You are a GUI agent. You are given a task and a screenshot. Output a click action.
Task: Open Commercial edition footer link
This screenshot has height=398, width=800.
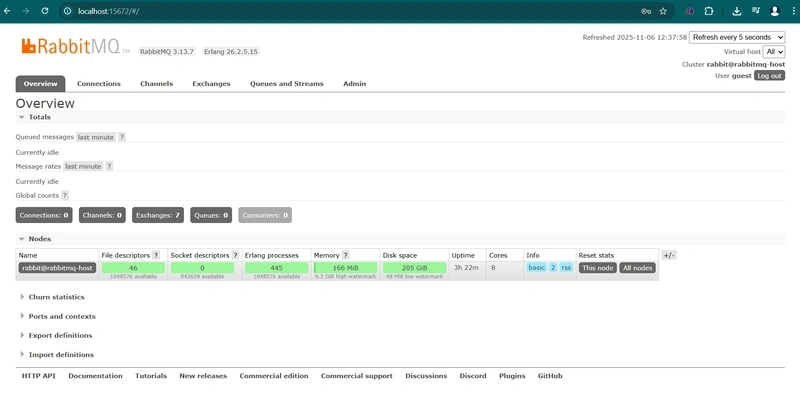(x=274, y=376)
